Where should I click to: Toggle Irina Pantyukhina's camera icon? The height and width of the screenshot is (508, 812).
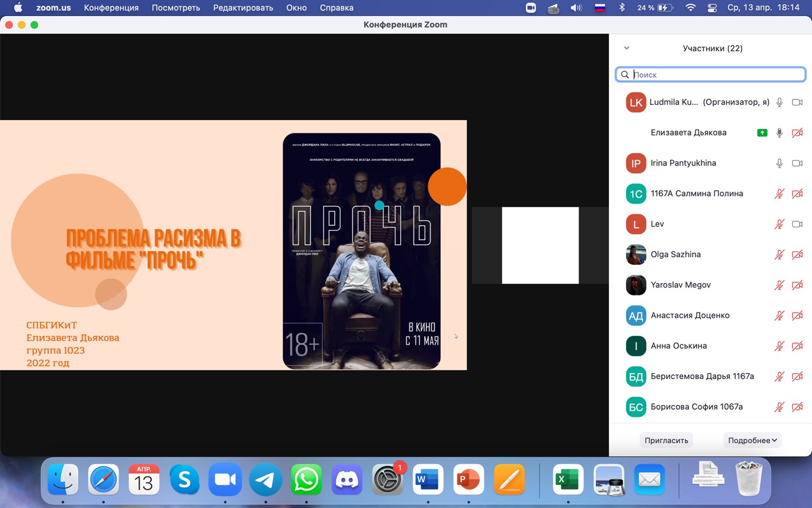(797, 163)
